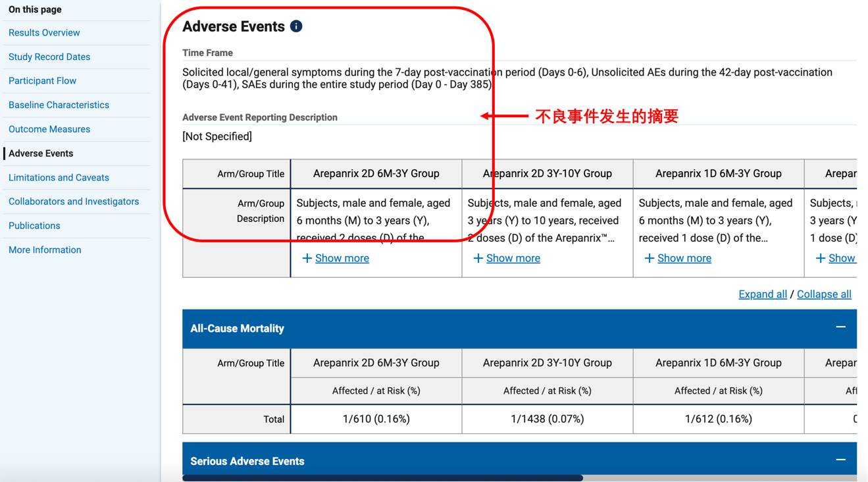Click the Adverse Events info icon
The height and width of the screenshot is (482, 868).
(x=296, y=26)
